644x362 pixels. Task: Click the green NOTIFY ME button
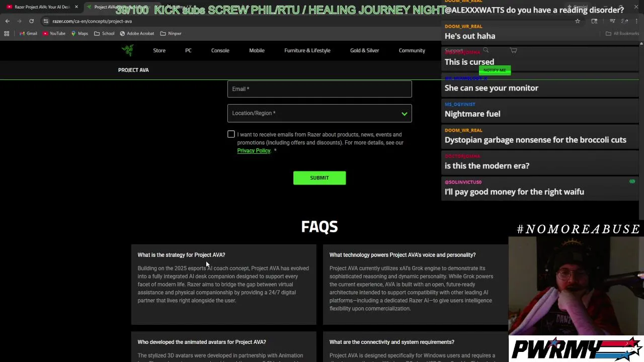[495, 70]
